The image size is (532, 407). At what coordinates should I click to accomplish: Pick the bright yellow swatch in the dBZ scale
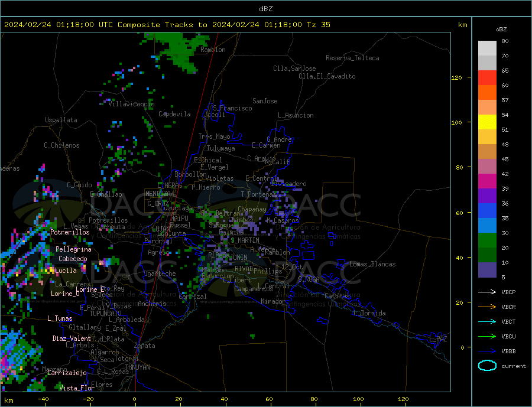(x=487, y=122)
